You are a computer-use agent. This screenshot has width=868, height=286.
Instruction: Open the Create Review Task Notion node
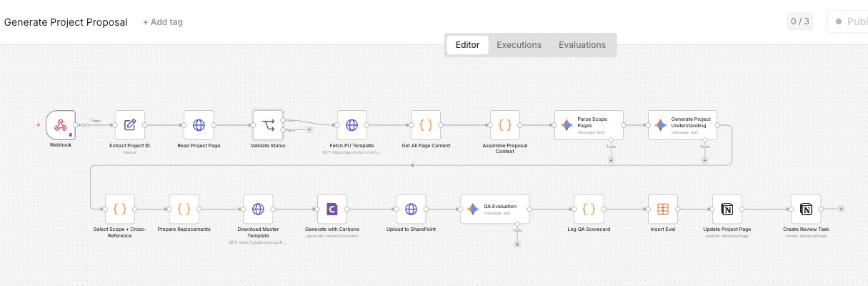[x=806, y=209]
